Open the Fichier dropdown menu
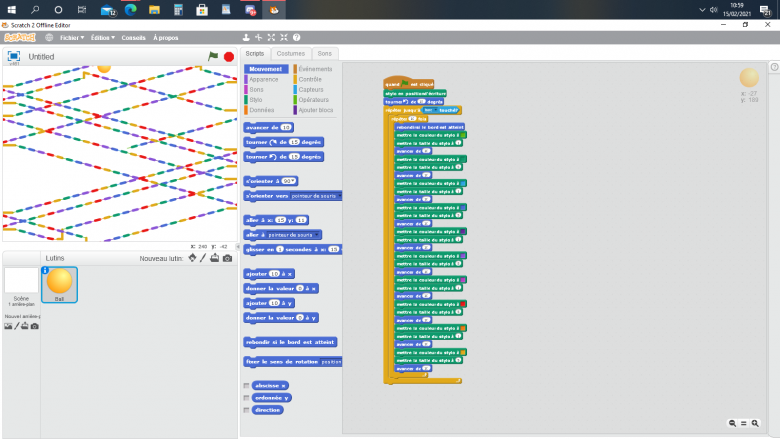780x439 pixels. [72, 37]
